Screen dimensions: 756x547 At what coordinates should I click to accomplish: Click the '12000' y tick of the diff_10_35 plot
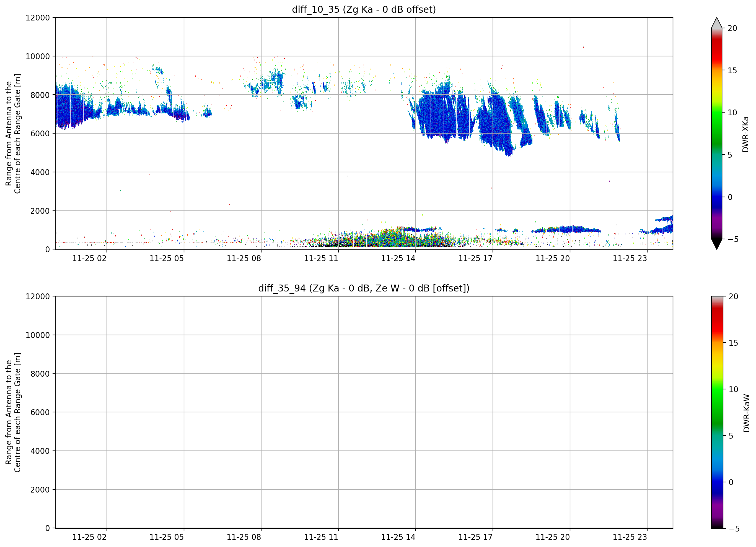pyautogui.click(x=38, y=18)
